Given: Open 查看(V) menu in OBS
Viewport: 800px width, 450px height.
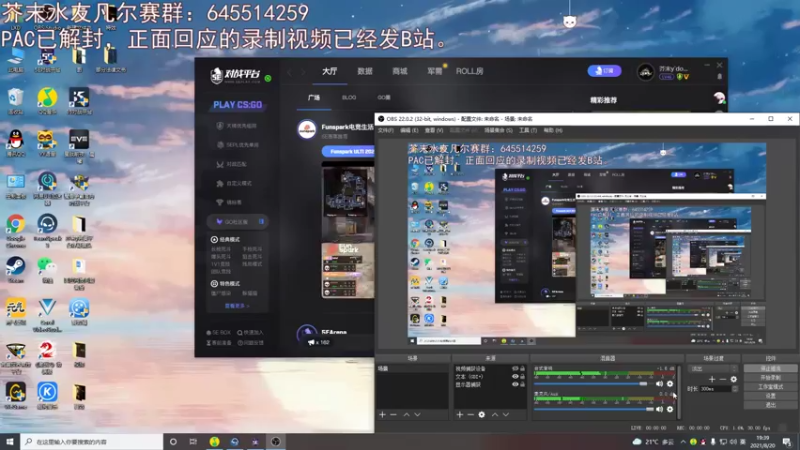Looking at the screenshot, I should [434, 131].
